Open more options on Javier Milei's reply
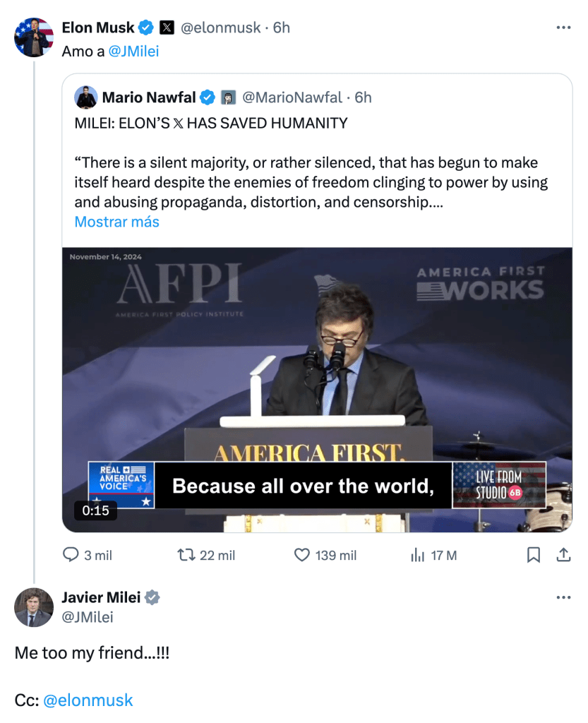588x723 pixels. tap(563, 597)
